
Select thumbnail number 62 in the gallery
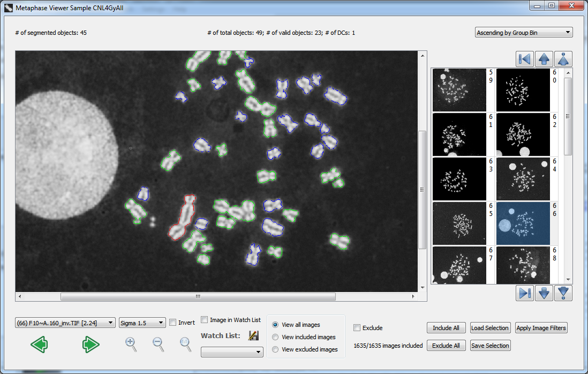point(523,134)
